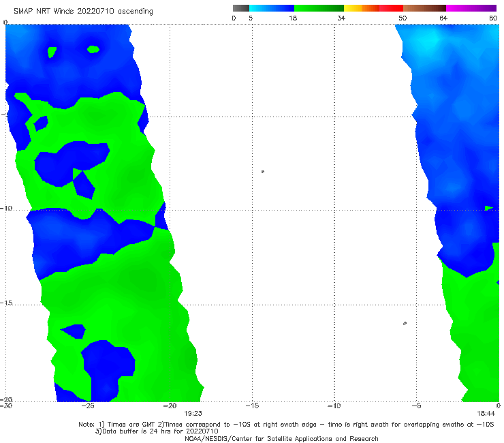504x443 pixels.
Task: Click the -30 longitude axis label
Action: pos(6,406)
